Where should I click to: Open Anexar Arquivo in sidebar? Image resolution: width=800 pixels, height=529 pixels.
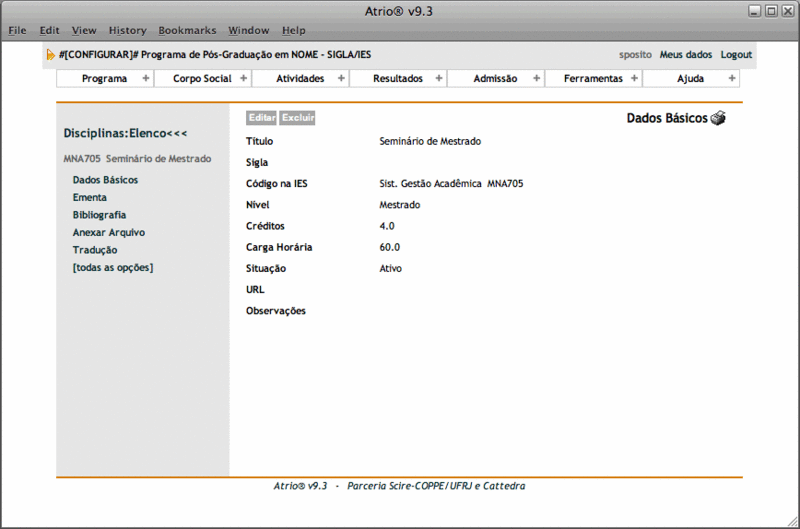coord(109,232)
